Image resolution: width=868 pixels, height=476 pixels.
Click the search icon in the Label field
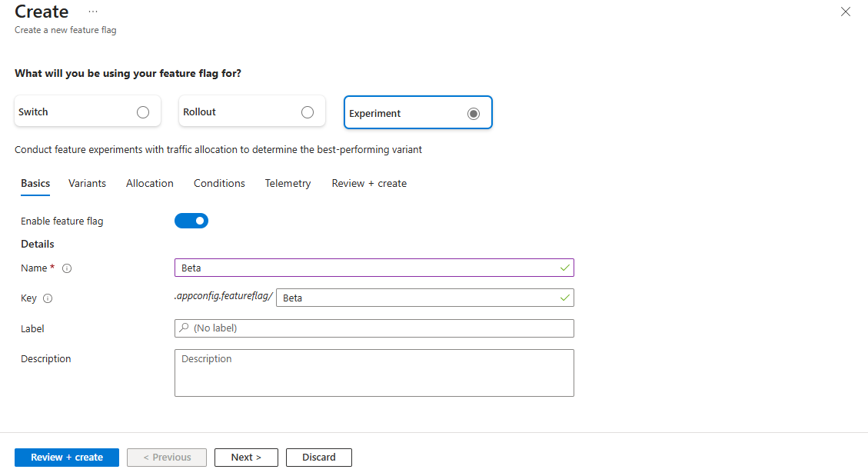184,328
